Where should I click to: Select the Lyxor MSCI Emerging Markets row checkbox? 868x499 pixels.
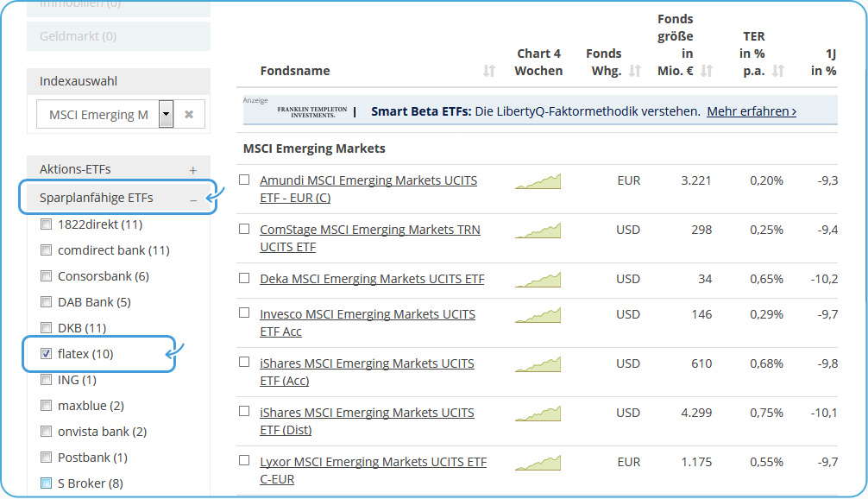point(244,460)
